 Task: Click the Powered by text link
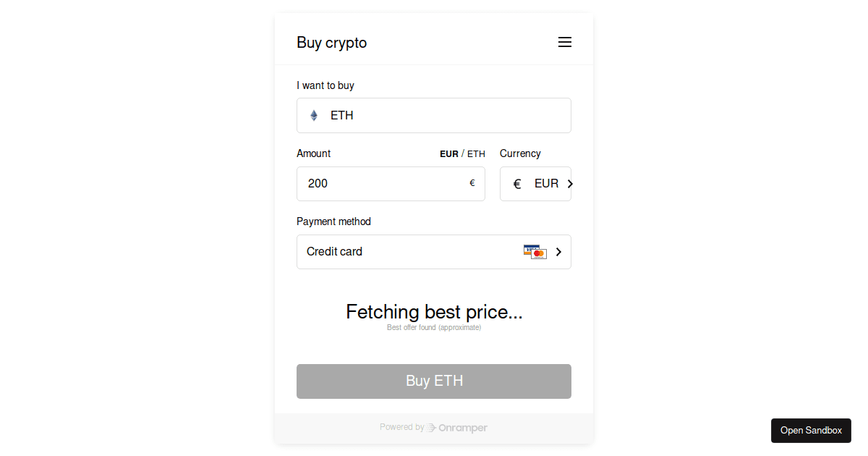tap(401, 428)
